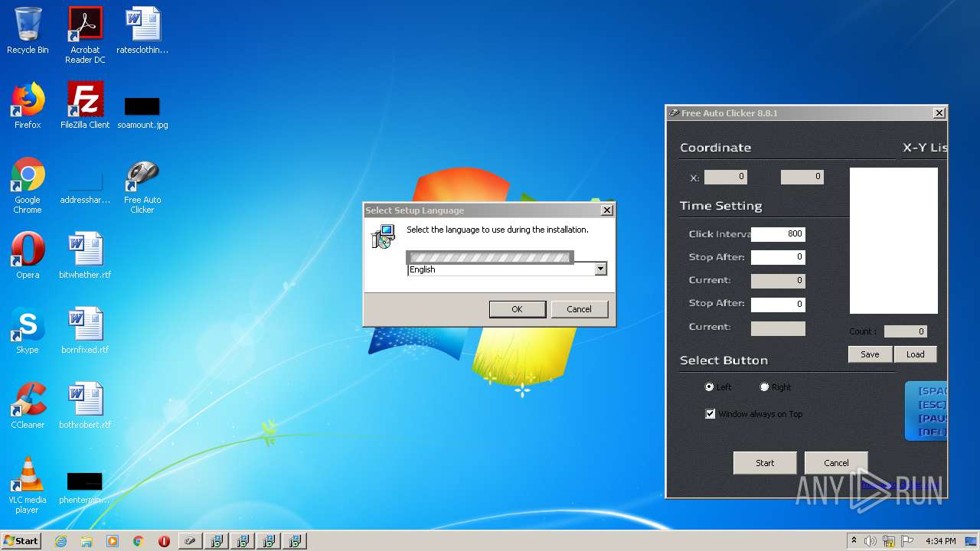The image size is (980, 551).
Task: Open Internet Explorer from the taskbar
Action: pos(60,541)
